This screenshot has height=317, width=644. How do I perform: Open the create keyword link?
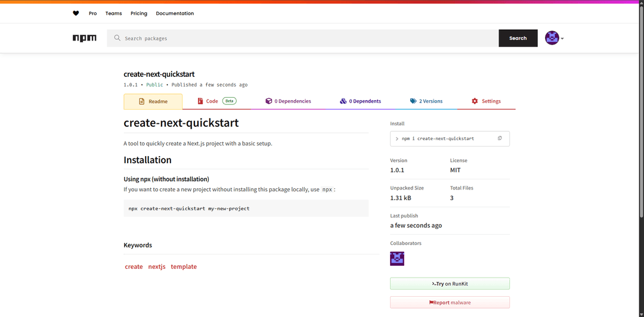(134, 266)
